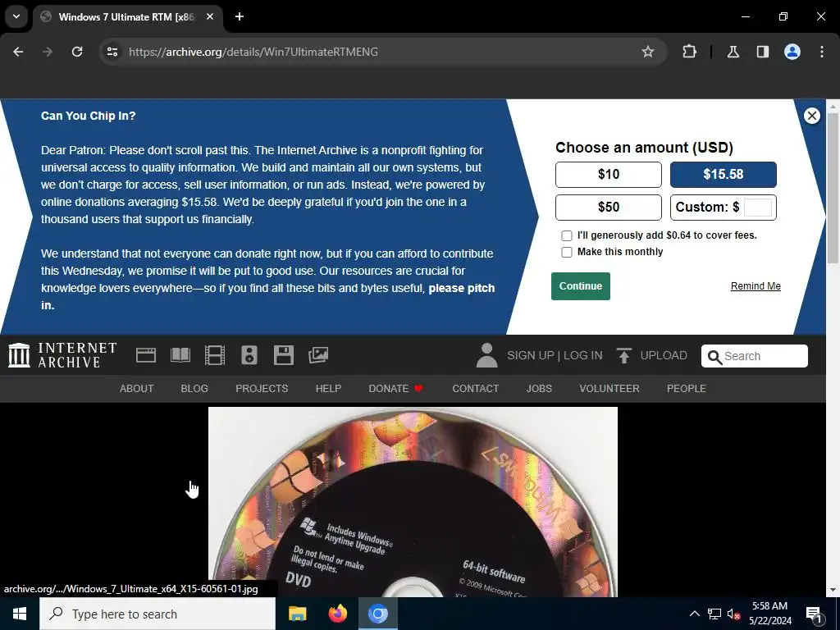The height and width of the screenshot is (630, 840).
Task: Click the page vertical scrollbar thumb
Action: point(833,188)
